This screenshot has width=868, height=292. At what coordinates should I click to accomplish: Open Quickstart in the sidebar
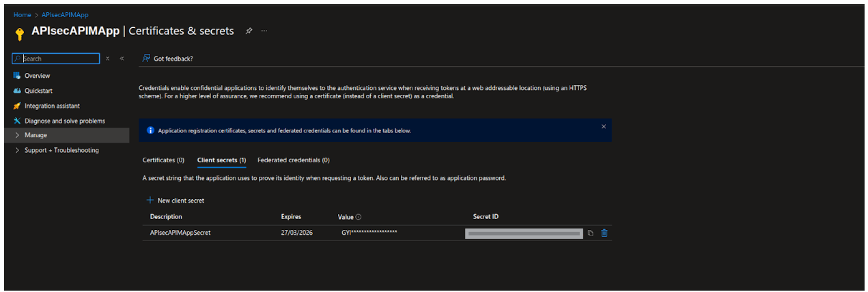[x=38, y=91]
